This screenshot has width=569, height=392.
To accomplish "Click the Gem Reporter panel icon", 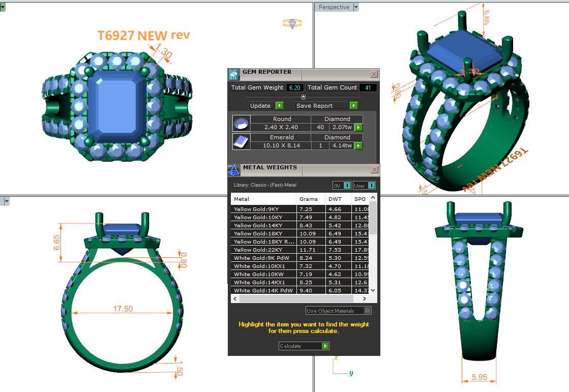I will [233, 74].
